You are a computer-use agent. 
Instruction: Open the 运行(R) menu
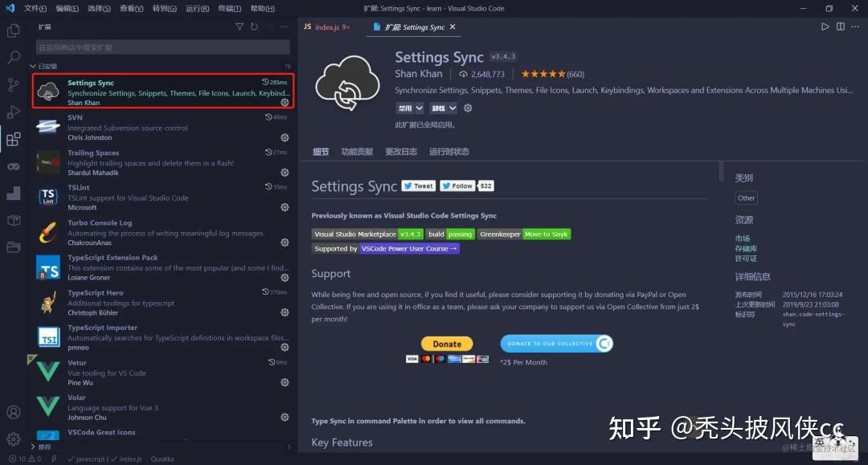pyautogui.click(x=197, y=8)
